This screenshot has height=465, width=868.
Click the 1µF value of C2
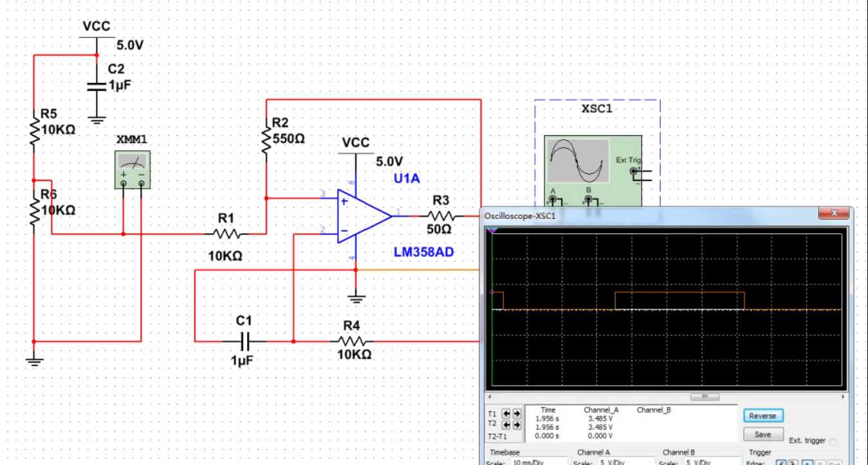click(x=120, y=84)
